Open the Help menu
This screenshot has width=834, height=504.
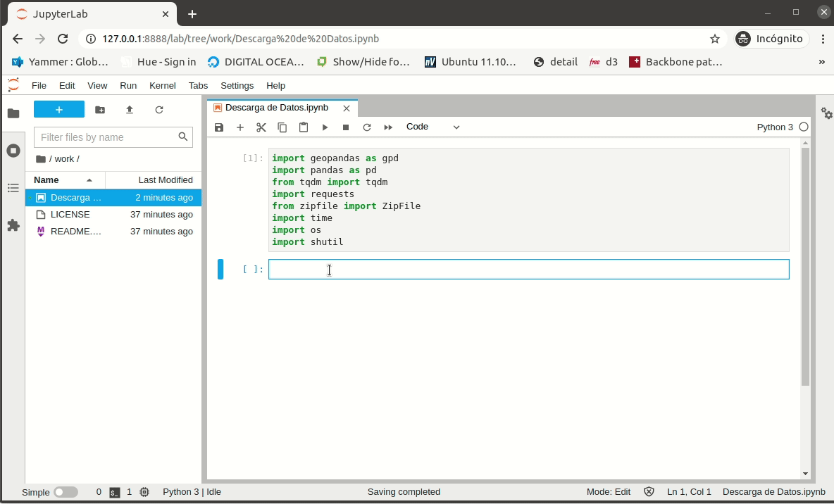click(x=275, y=86)
